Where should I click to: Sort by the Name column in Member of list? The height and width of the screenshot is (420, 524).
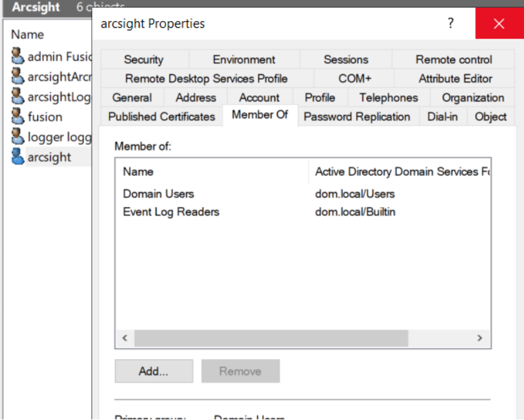(x=212, y=172)
